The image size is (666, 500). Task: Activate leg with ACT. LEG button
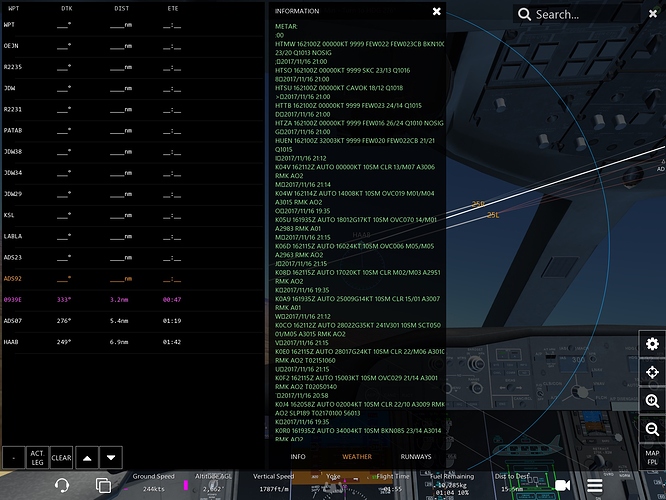(37, 458)
